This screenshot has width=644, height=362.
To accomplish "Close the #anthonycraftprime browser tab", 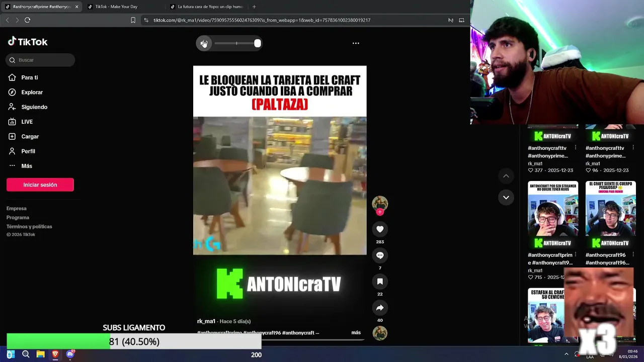I will pos(77,7).
